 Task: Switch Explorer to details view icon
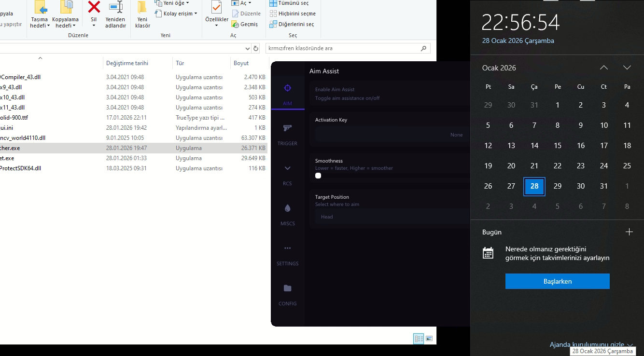click(x=419, y=339)
